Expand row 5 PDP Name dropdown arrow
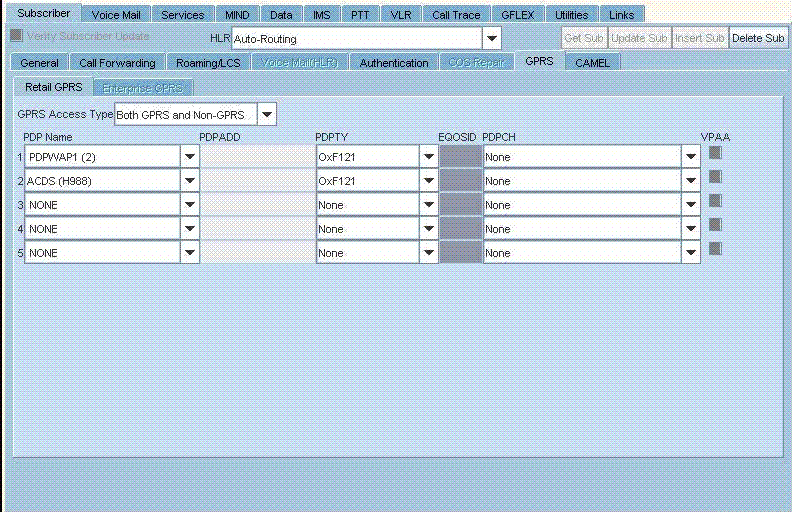Image resolution: width=792 pixels, height=512 pixels. click(x=190, y=252)
